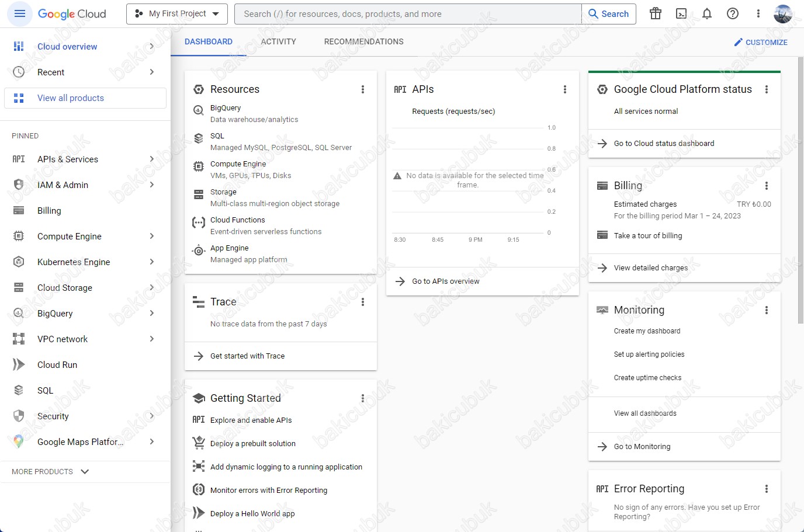Click the Storage icon in Resources card

(x=199, y=194)
